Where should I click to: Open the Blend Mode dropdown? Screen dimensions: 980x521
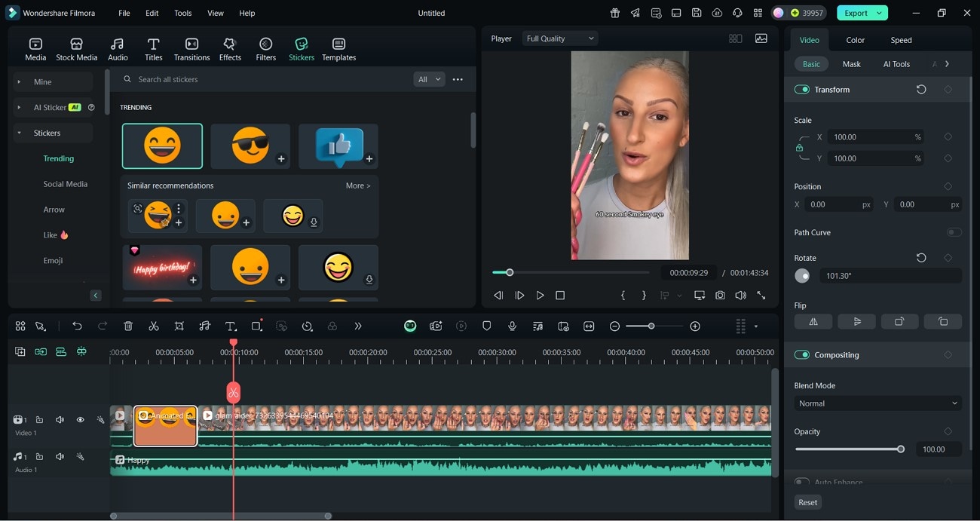coord(877,403)
